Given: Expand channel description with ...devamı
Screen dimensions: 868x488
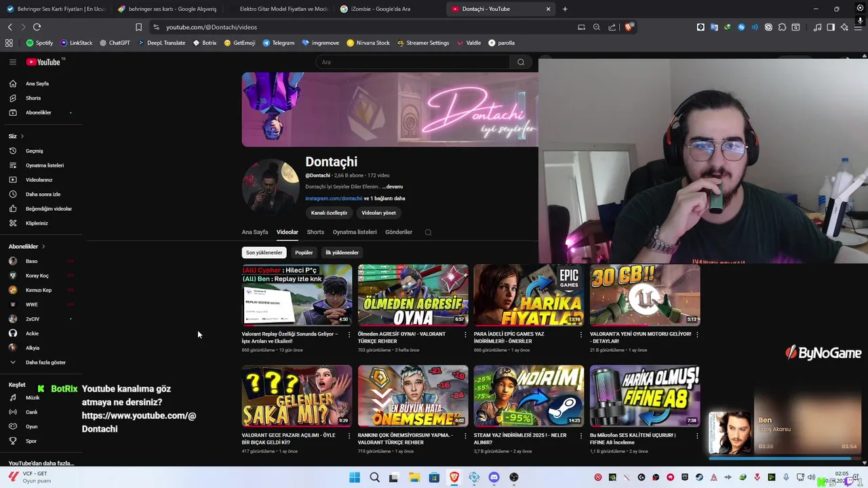Looking at the screenshot, I should [392, 186].
